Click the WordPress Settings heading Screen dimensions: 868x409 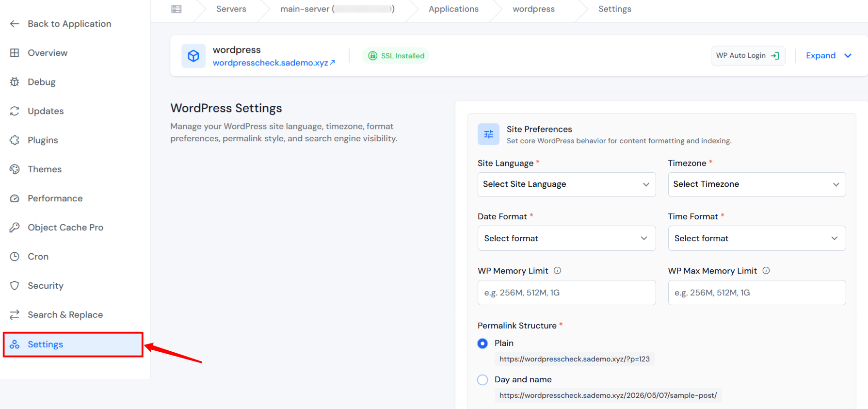click(x=226, y=108)
